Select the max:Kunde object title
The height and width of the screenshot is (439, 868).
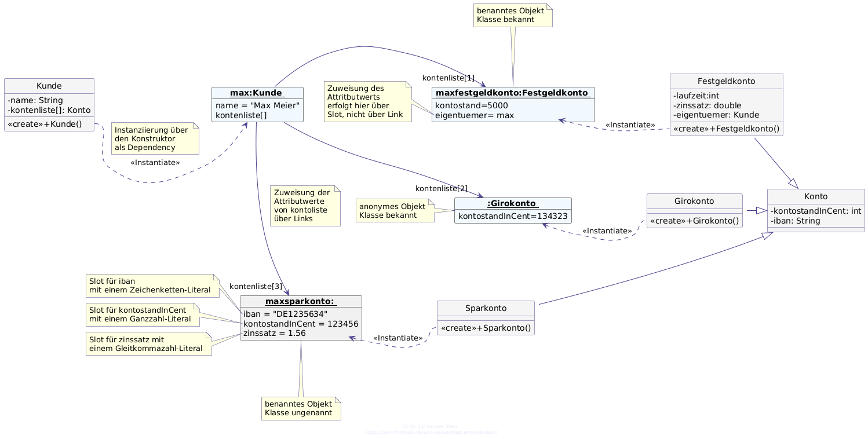click(x=257, y=93)
